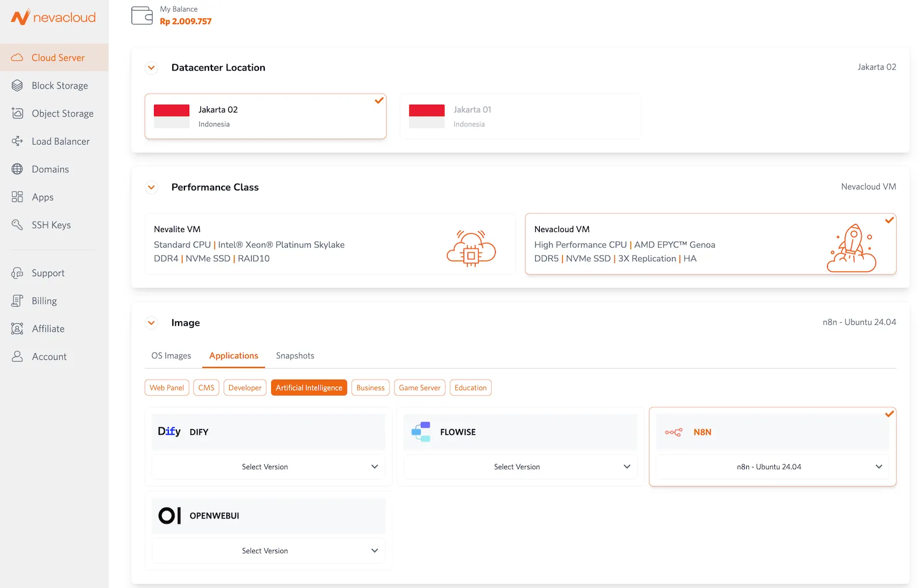This screenshot has height=588, width=919.
Task: Collapse the Datacenter Location section
Action: click(152, 68)
